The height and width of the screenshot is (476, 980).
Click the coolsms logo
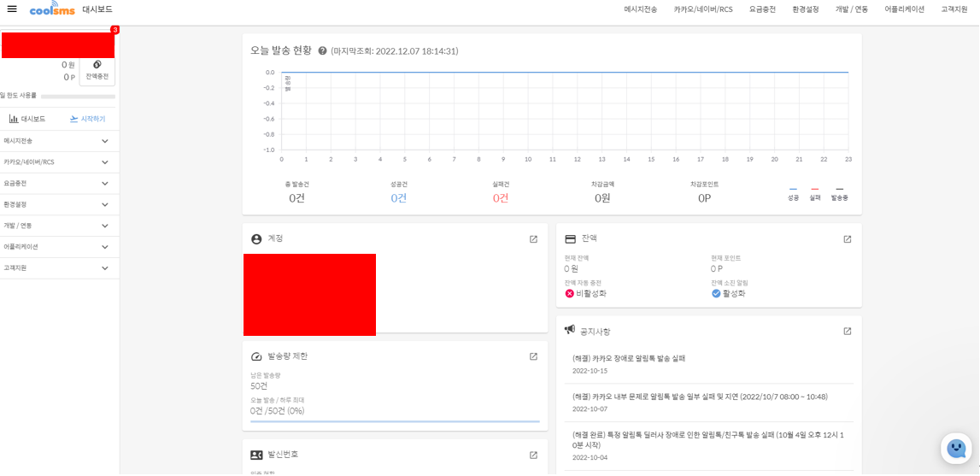(52, 9)
